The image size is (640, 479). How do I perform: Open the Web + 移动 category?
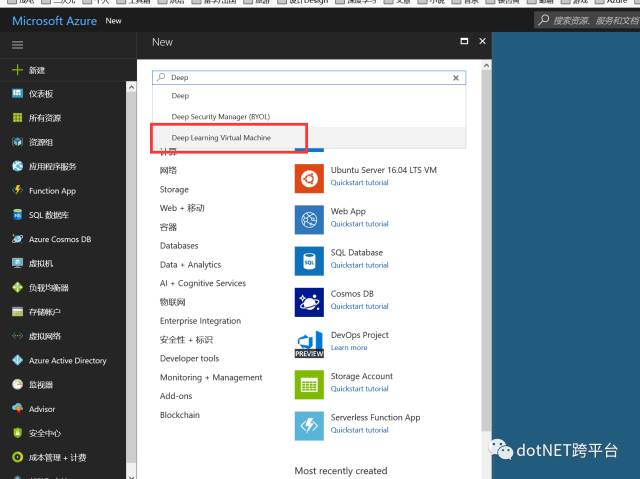(182, 208)
